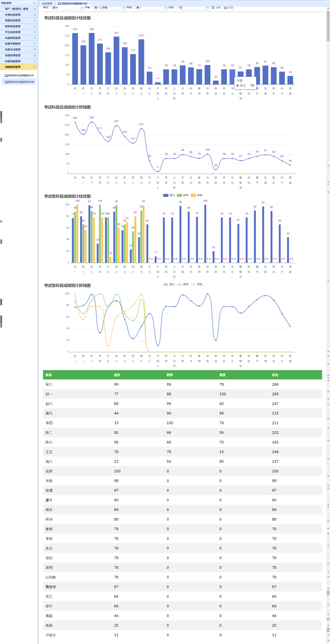Open 班级总科成绩智能分析 in the sidebar

[19, 82]
